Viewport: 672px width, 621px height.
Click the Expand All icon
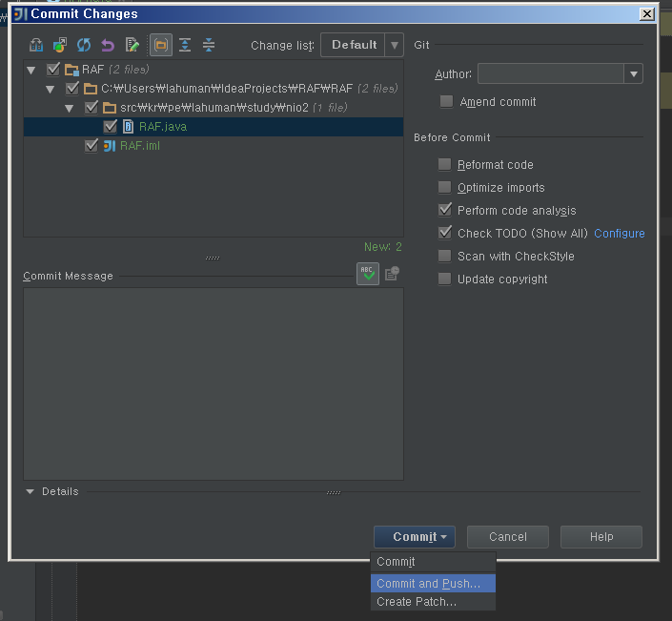pos(185,45)
